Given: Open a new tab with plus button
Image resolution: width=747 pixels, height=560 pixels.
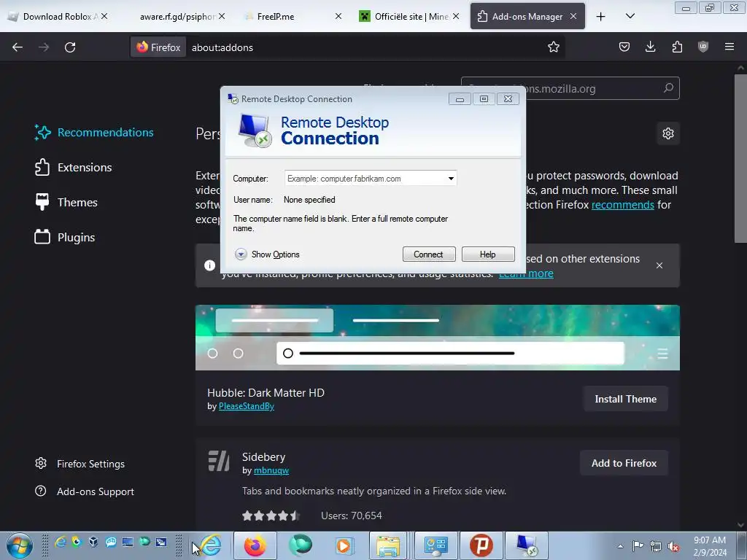Looking at the screenshot, I should tap(601, 17).
